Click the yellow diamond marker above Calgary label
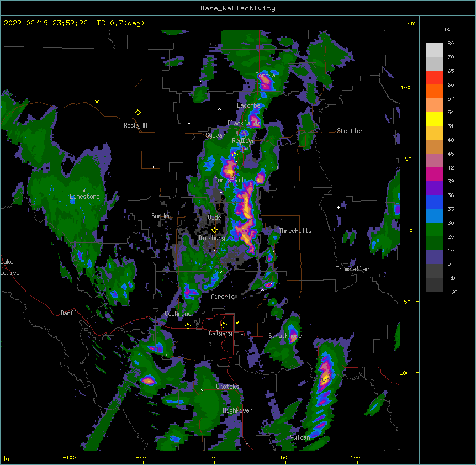Screen dimensions: 476x465 224,325
